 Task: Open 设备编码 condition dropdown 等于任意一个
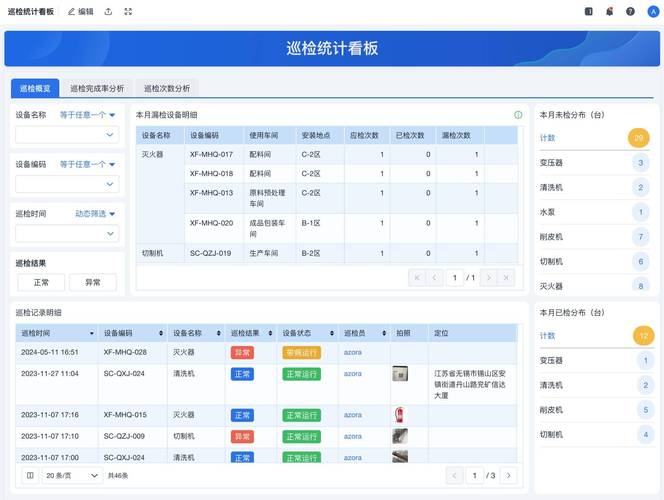coord(87,164)
